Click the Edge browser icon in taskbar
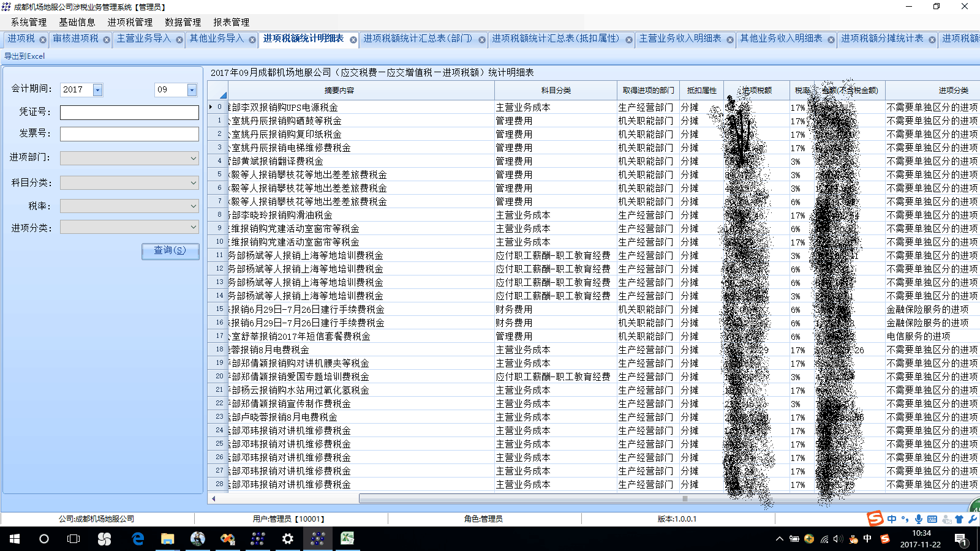This screenshot has height=551, width=980. [138, 539]
